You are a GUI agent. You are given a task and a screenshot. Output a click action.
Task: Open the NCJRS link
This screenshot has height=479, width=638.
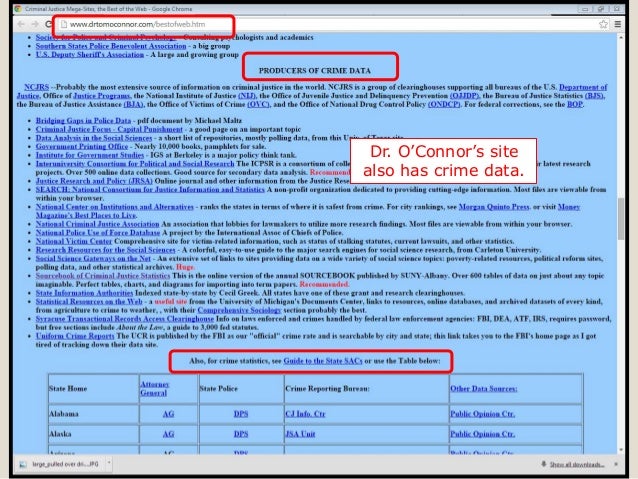[x=37, y=87]
